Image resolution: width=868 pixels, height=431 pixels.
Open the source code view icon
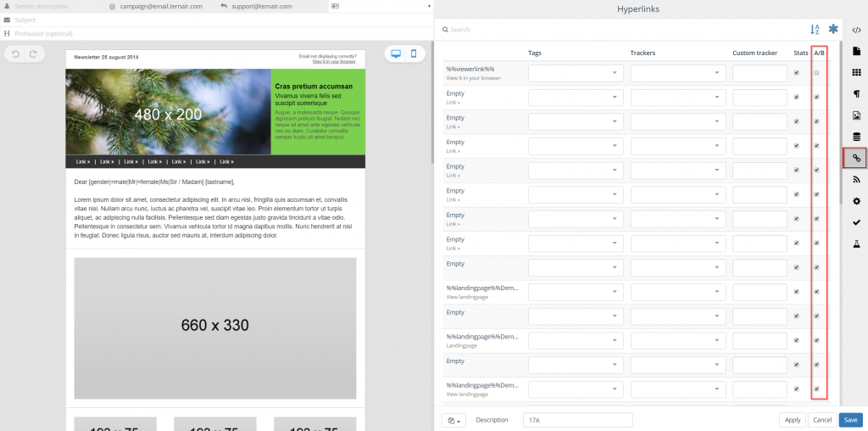click(x=856, y=31)
